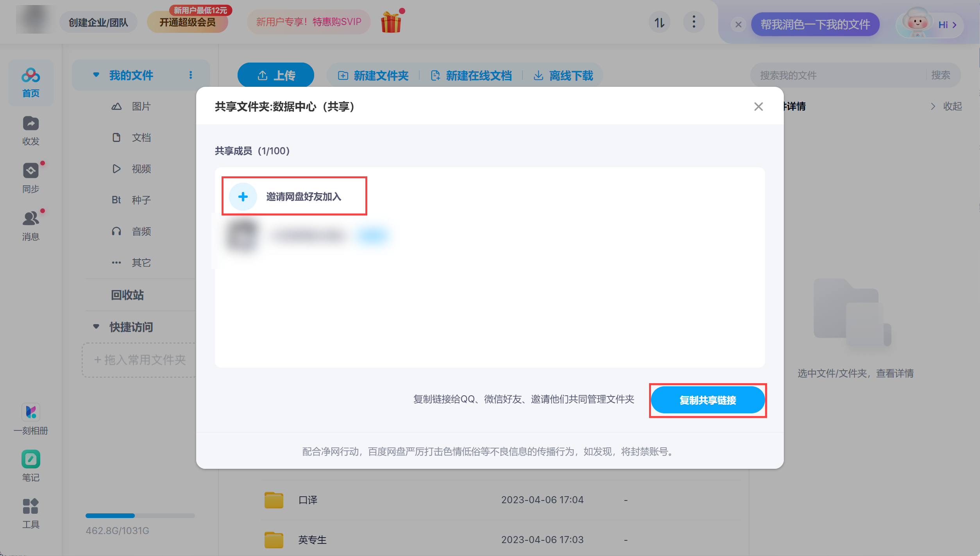Launch the 一刻相册 album icon
The width and height of the screenshot is (980, 556).
pyautogui.click(x=30, y=412)
